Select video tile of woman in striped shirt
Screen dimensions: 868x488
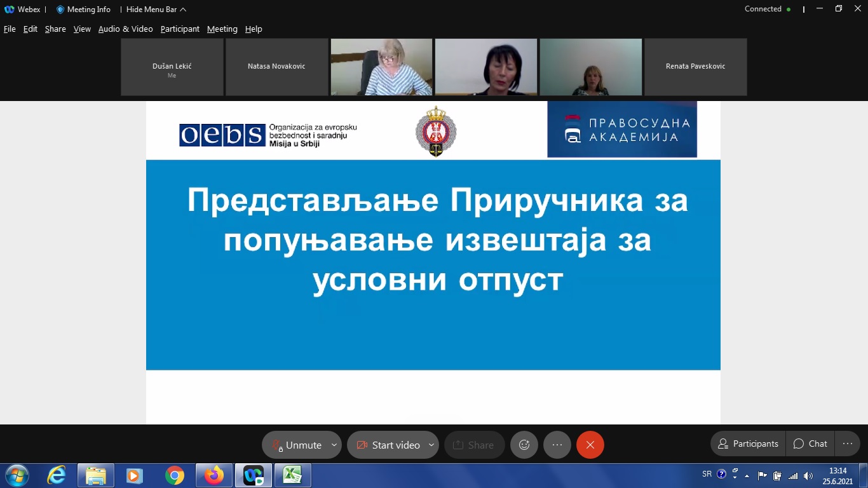point(381,67)
